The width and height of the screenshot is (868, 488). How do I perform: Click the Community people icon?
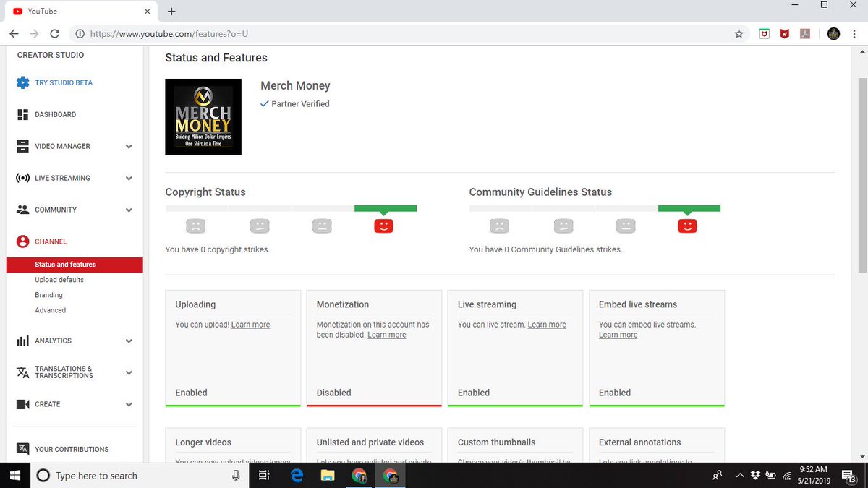pyautogui.click(x=22, y=210)
